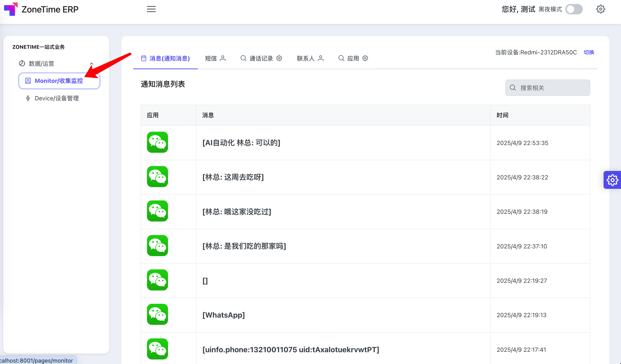Viewport: 621px width, 364px height.
Task: Click WeChat icon for empty [] row
Action: 157,280
